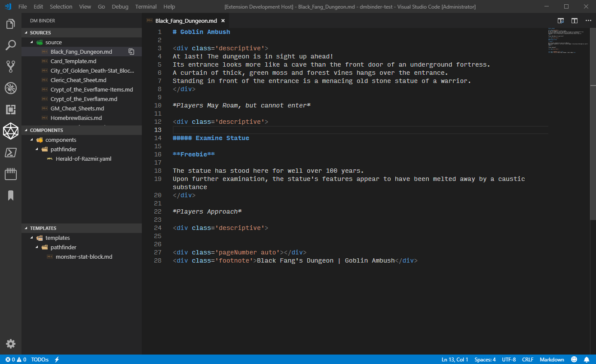Click the lightning bolt status bar icon
596x364 pixels.
[x=57, y=359]
